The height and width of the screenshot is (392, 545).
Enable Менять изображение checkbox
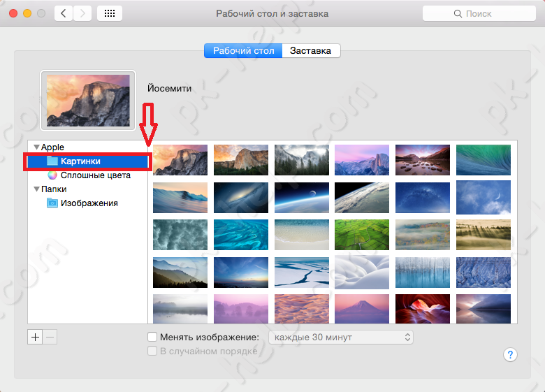click(x=152, y=337)
